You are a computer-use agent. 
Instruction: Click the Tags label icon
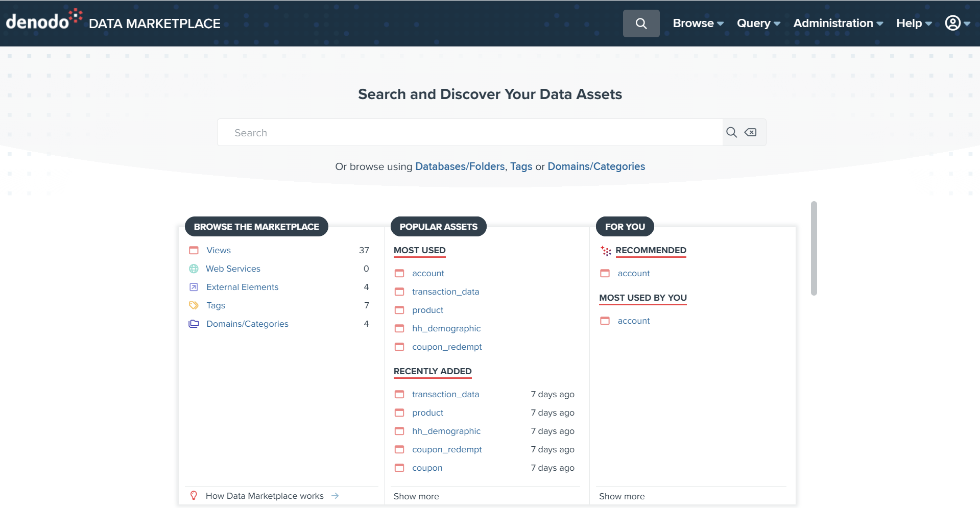194,305
